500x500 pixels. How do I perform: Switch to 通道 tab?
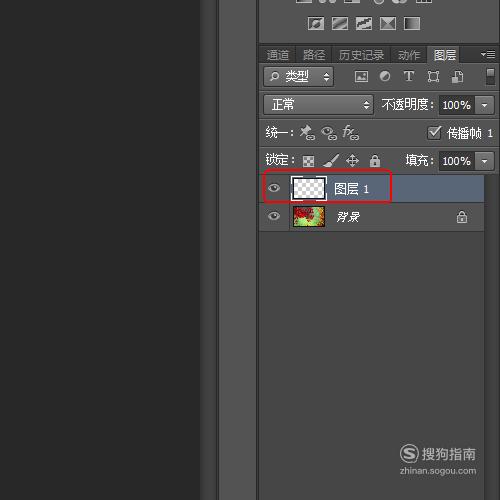coord(278,55)
